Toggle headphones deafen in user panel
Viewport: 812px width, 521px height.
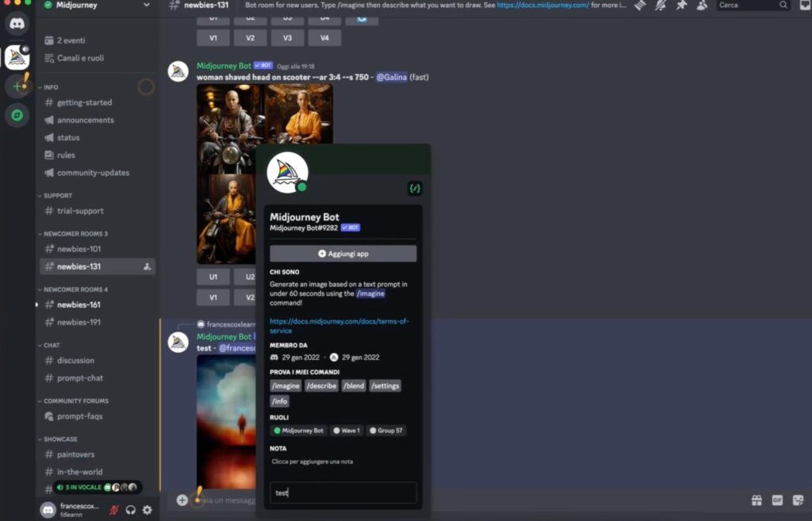[131, 510]
